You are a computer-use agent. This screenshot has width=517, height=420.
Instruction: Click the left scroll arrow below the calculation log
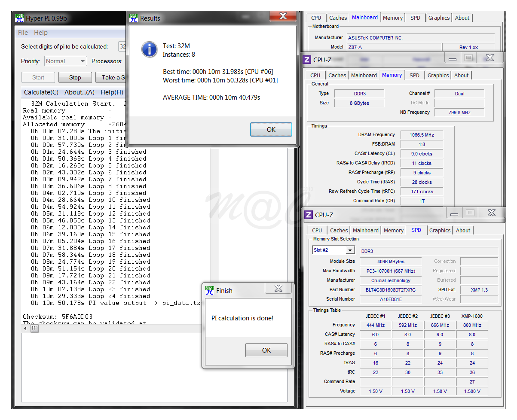[24, 328]
